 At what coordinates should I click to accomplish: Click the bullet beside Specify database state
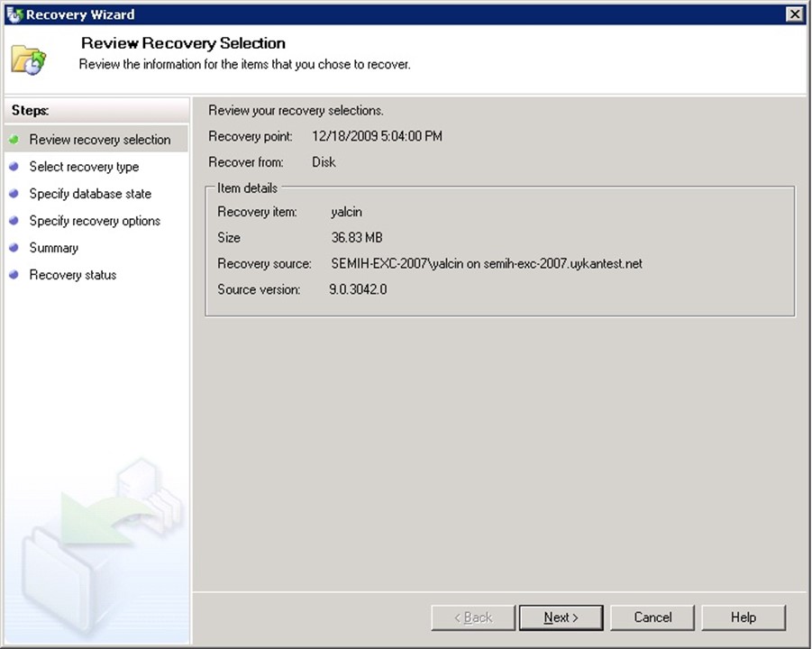pos(14,194)
